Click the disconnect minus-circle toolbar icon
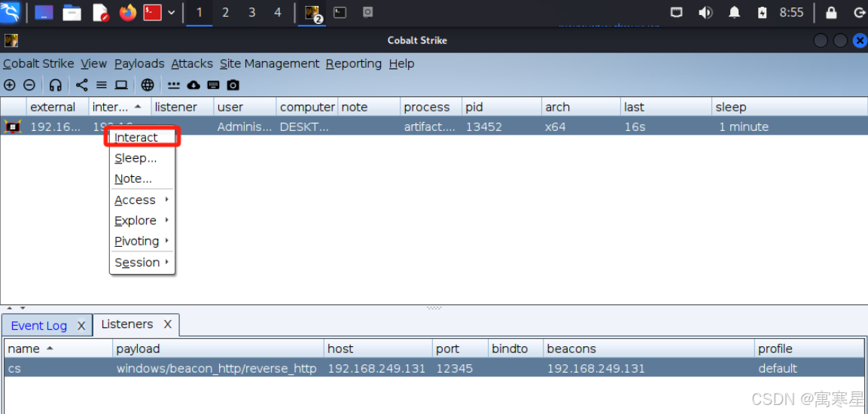The image size is (868, 414). tap(29, 85)
